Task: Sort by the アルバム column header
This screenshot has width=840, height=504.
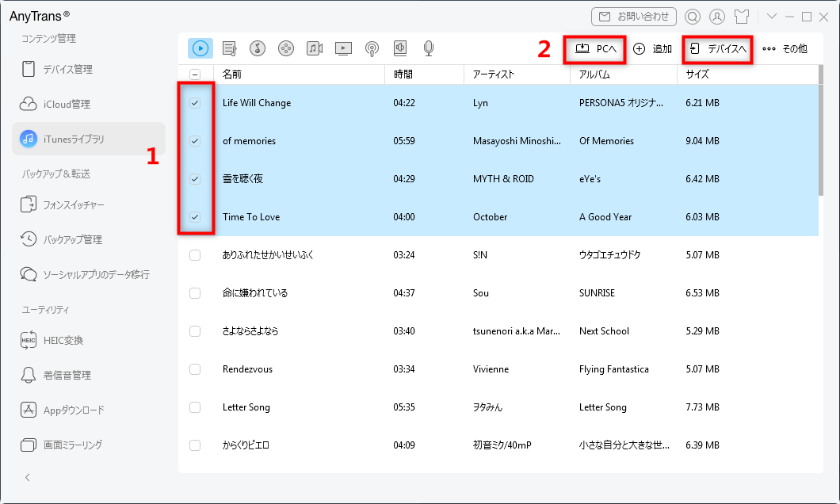Action: (x=624, y=74)
